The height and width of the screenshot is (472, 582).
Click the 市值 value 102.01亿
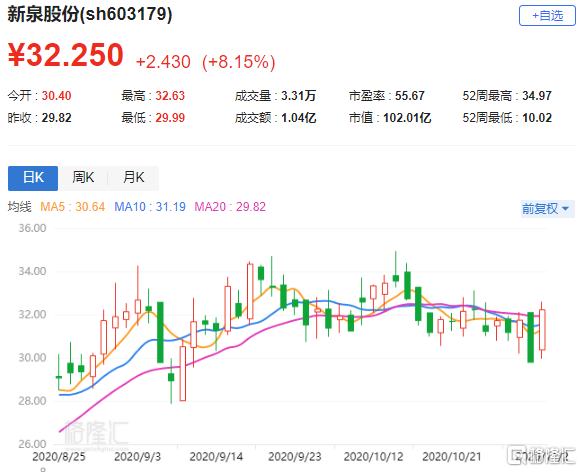(x=407, y=118)
